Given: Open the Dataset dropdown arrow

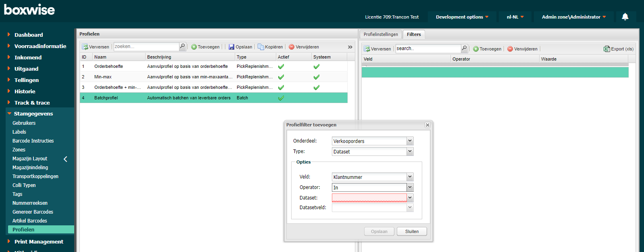Looking at the screenshot, I should point(410,198).
